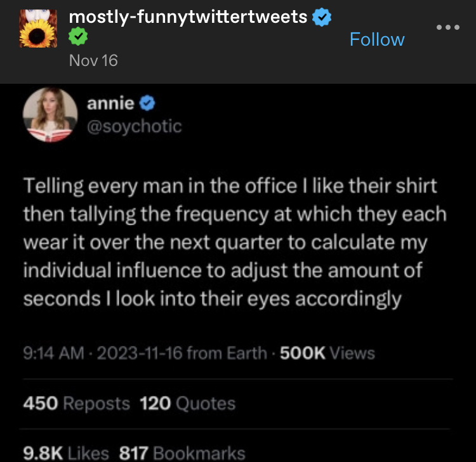Click the 2023-11-16 from Earth label
The width and height of the screenshot is (476, 462).
[182, 353]
